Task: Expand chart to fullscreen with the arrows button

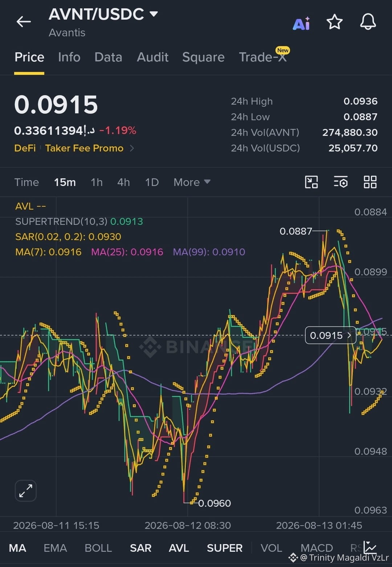Action: click(x=26, y=491)
